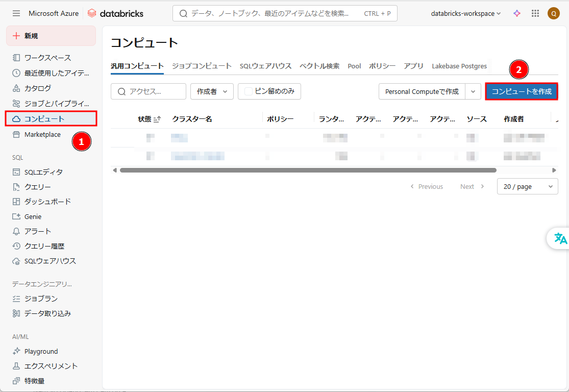
Task: Click the コンピュートを作成 button
Action: (x=521, y=91)
